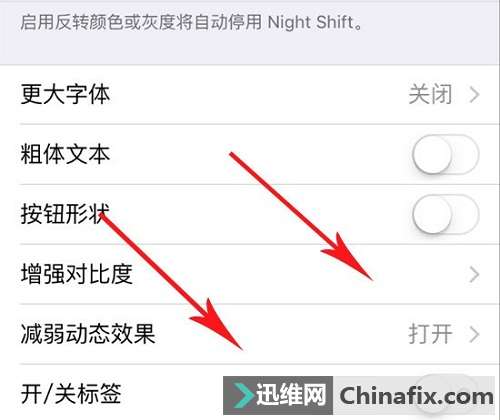Image resolution: width=500 pixels, height=420 pixels.
Task: Enable the 按钮形状 switch
Action: click(446, 214)
